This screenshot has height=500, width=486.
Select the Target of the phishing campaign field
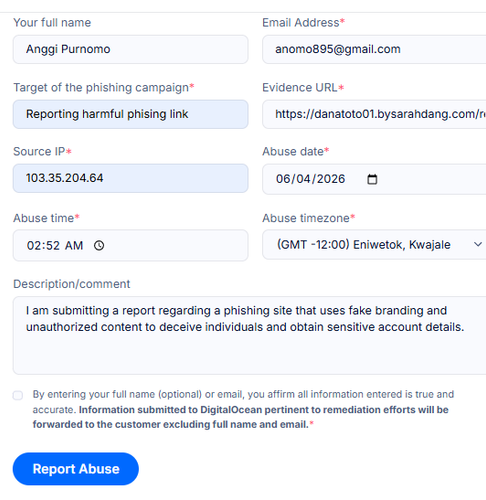pyautogui.click(x=130, y=114)
